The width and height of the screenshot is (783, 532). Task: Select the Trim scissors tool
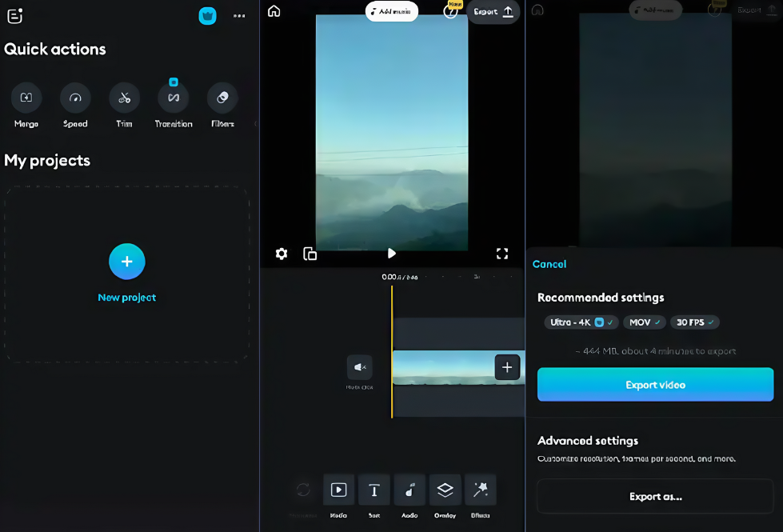point(125,98)
